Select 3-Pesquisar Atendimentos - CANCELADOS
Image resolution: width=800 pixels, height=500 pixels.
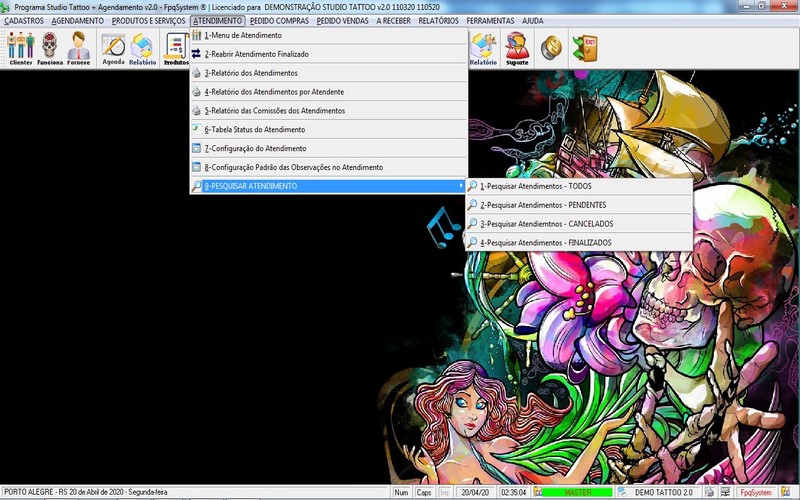tap(579, 224)
